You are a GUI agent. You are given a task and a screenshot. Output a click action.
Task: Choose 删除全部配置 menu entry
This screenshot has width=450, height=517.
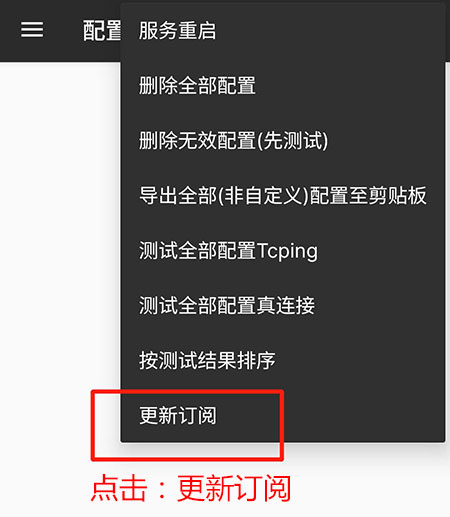pos(283,86)
